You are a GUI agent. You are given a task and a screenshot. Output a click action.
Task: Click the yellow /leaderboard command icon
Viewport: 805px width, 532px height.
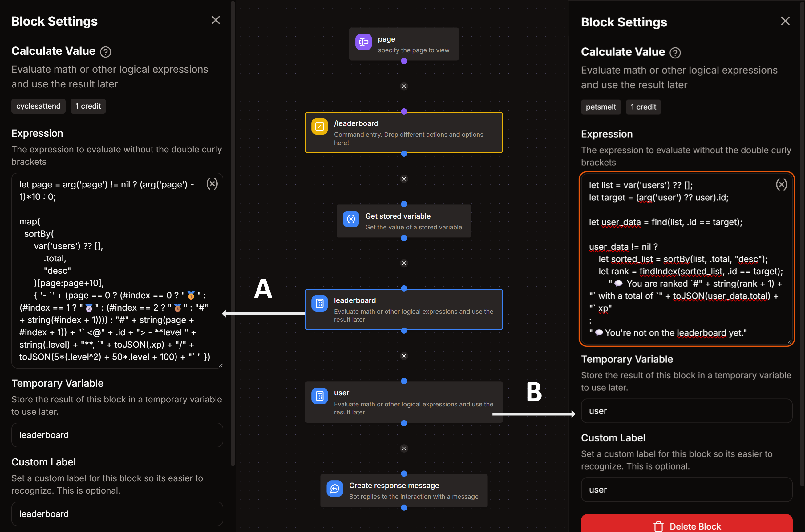pos(319,127)
